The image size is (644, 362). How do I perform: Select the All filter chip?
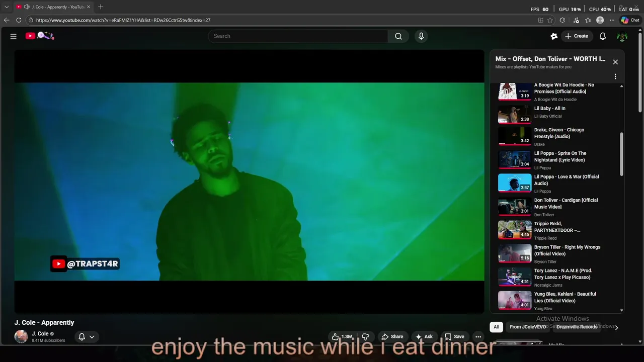[x=496, y=327]
